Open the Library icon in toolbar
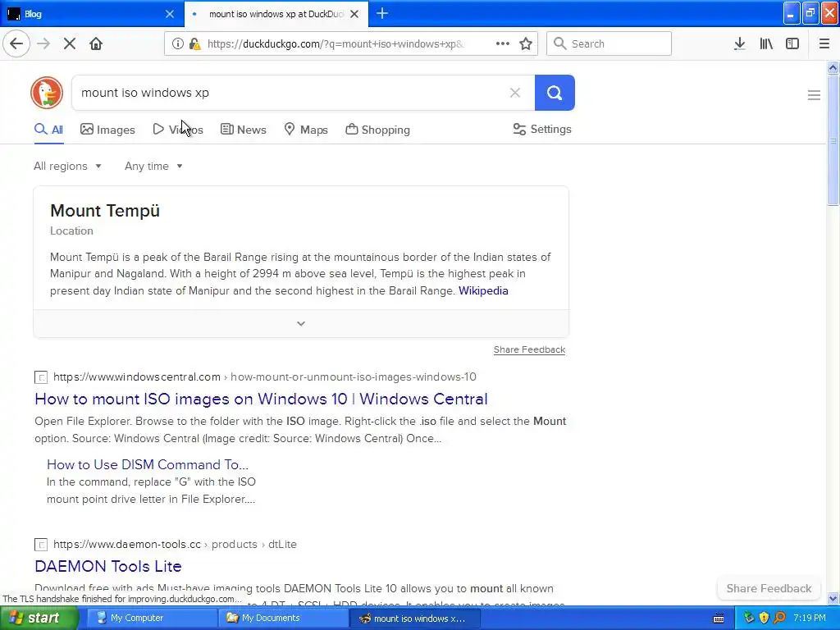The height and width of the screenshot is (630, 840). [x=766, y=43]
